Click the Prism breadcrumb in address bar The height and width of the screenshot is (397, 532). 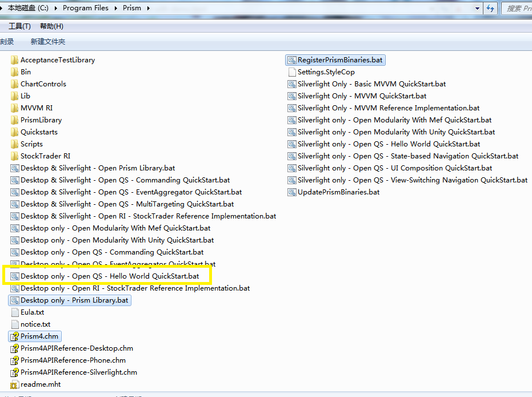(x=132, y=8)
